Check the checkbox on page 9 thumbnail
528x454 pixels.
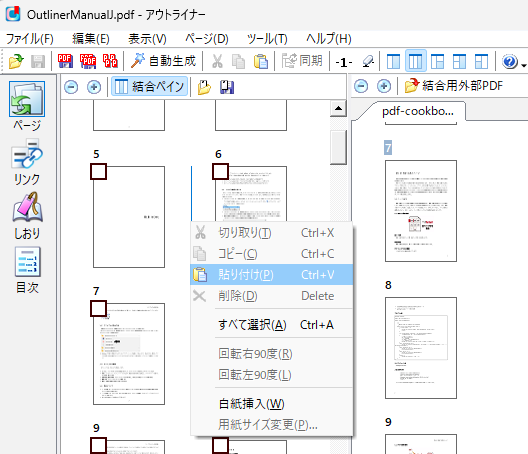point(98,446)
